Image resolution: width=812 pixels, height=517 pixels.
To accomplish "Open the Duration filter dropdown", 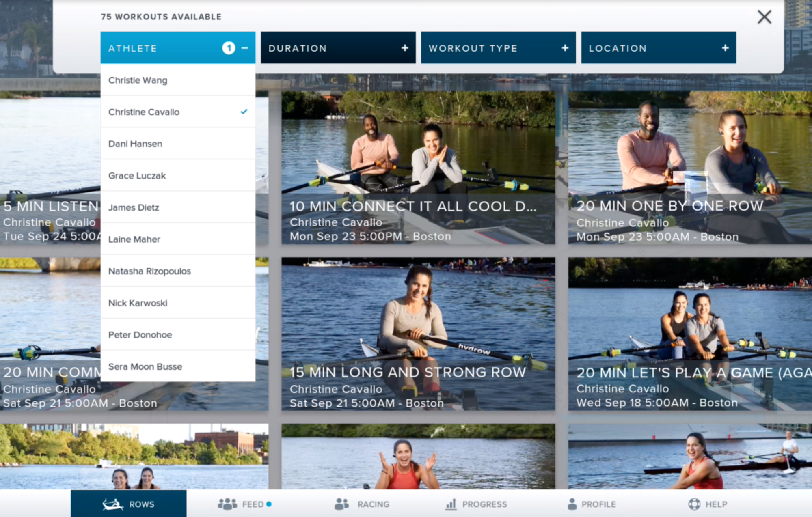I will [338, 47].
